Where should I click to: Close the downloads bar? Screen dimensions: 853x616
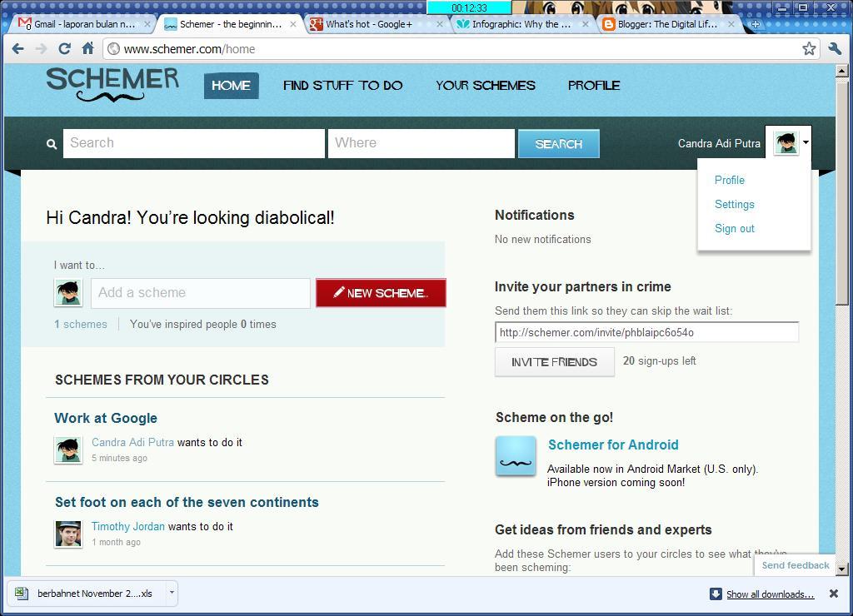pos(833,594)
